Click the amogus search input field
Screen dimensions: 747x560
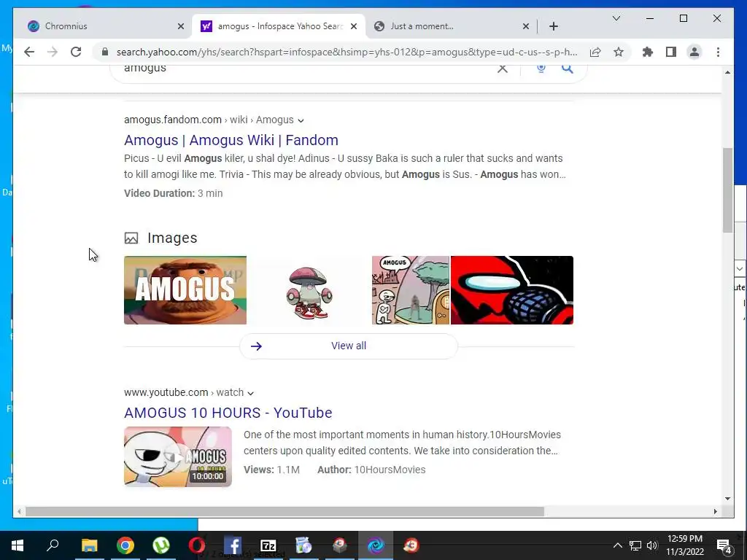coord(305,69)
